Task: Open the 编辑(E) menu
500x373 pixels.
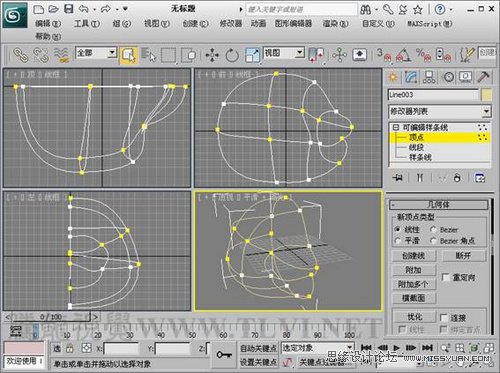Action: click(x=48, y=23)
